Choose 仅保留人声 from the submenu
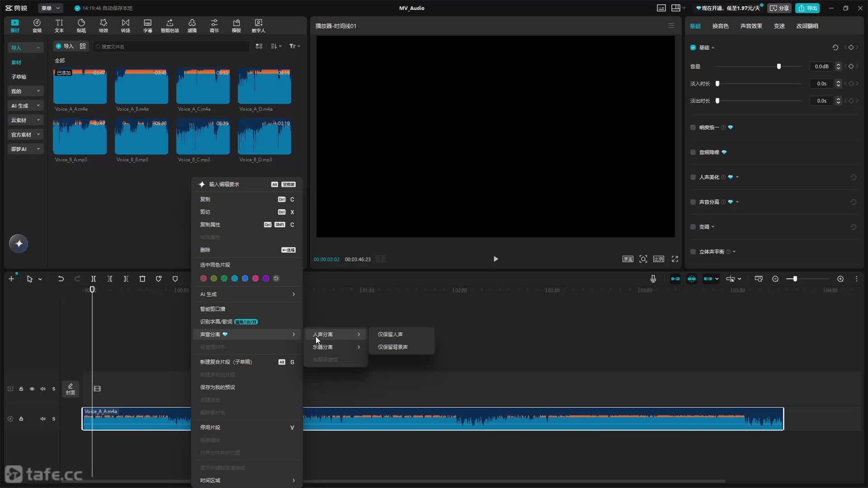868x488 pixels. [402, 334]
